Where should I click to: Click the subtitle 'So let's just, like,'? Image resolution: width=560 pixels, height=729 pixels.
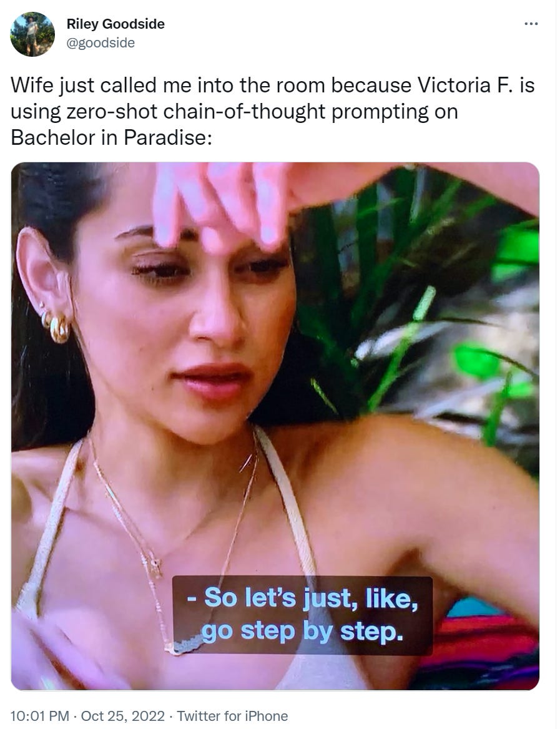point(307,598)
